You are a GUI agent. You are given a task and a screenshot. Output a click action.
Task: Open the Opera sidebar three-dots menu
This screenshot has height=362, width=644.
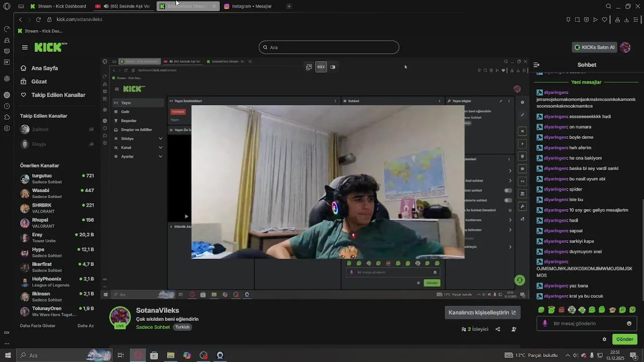pyautogui.click(x=7, y=344)
